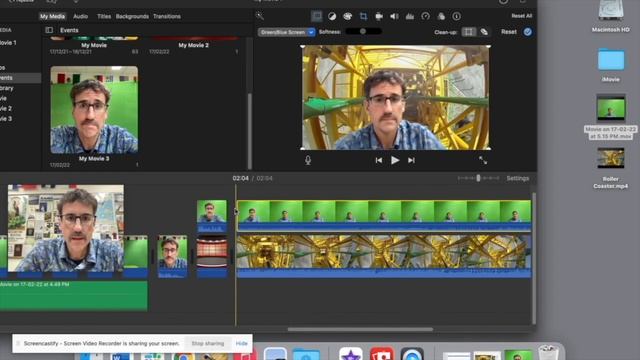Switch to the Titles tab
The width and height of the screenshot is (640, 360).
104,16
